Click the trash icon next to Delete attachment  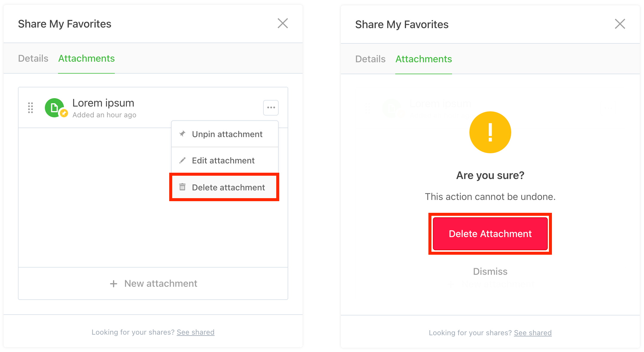pyautogui.click(x=182, y=187)
